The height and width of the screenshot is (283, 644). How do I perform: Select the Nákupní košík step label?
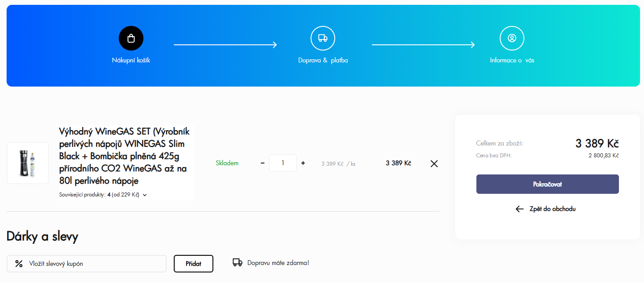pos(131,60)
